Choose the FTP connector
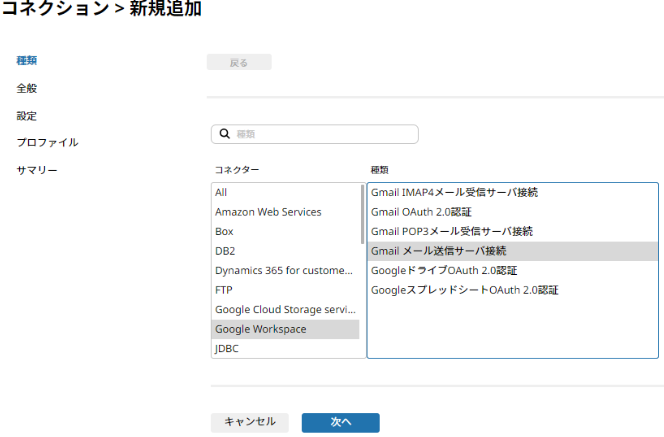Viewport: 664px width, 437px height. [x=285, y=290]
